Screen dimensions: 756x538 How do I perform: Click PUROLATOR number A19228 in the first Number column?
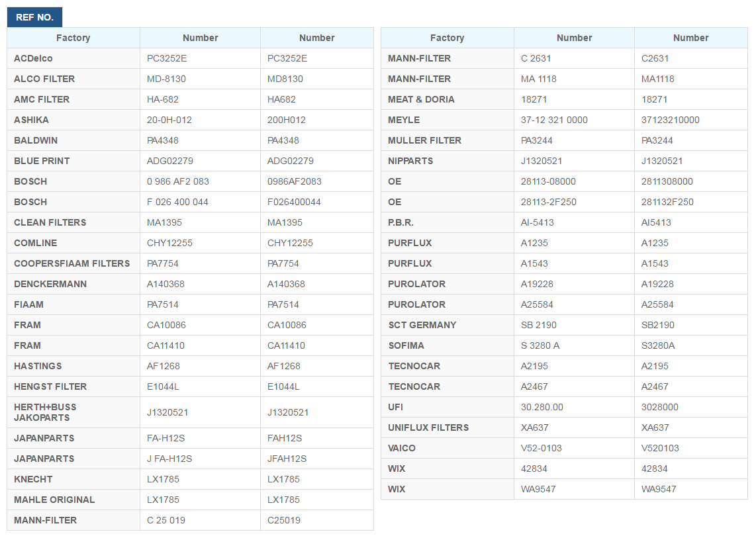click(x=537, y=284)
